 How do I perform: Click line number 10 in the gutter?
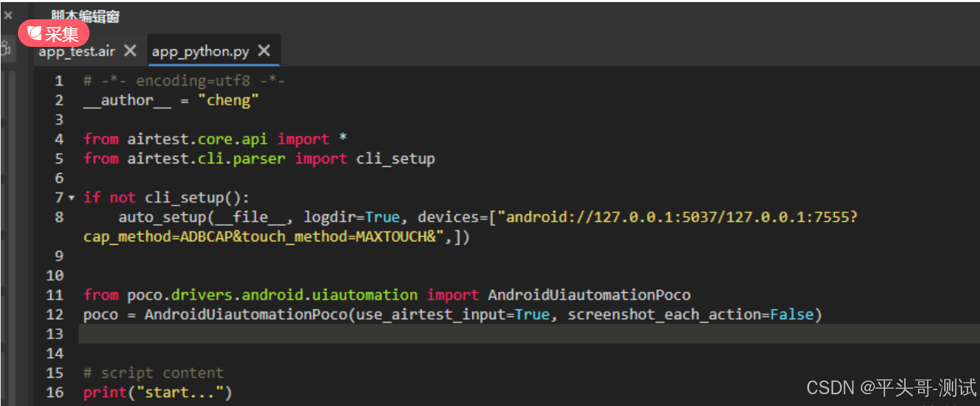pyautogui.click(x=55, y=276)
